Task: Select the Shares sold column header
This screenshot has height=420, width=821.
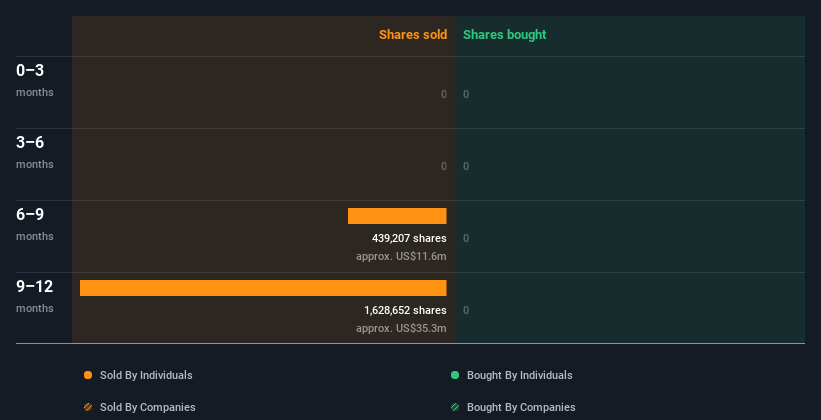Action: [x=412, y=35]
